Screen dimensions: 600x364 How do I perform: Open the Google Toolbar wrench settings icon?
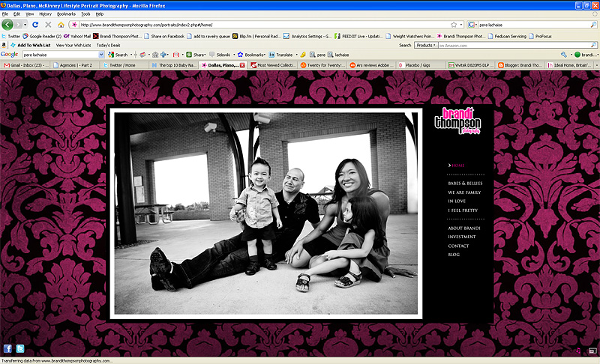tap(564, 55)
